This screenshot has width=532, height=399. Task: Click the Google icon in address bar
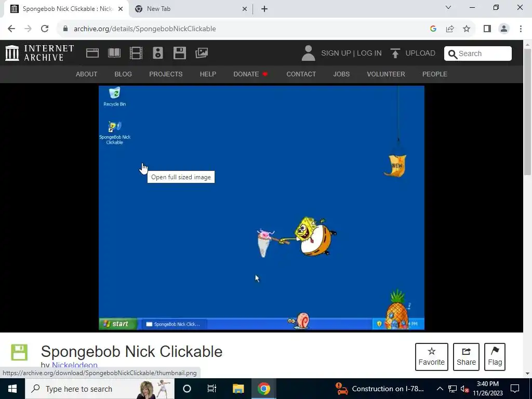click(x=433, y=29)
